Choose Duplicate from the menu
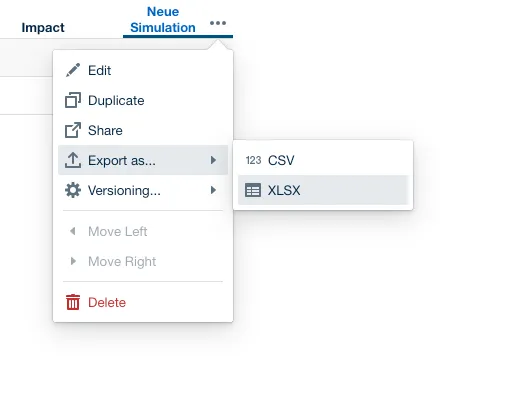Image resolution: width=511 pixels, height=404 pixels. tap(143, 100)
